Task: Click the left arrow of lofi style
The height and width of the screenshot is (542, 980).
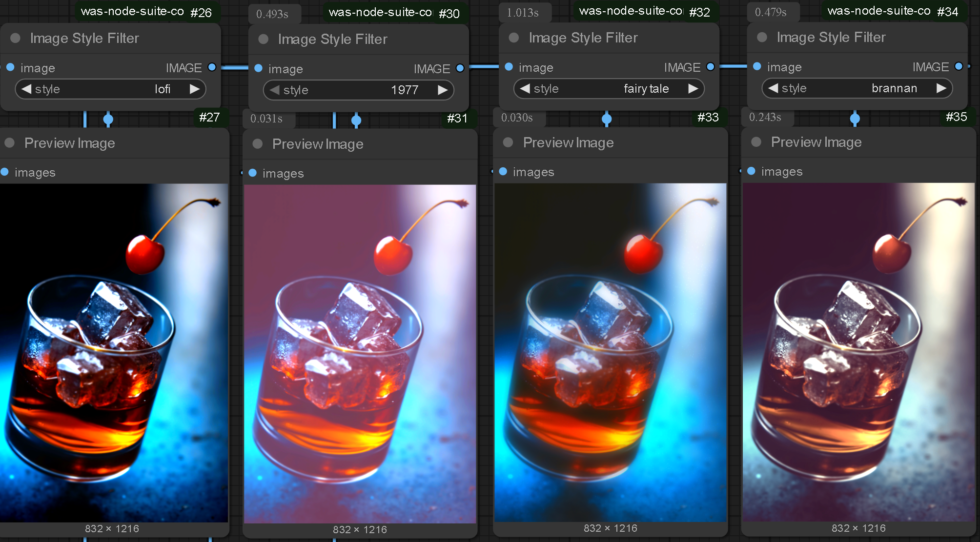Action: coord(26,89)
